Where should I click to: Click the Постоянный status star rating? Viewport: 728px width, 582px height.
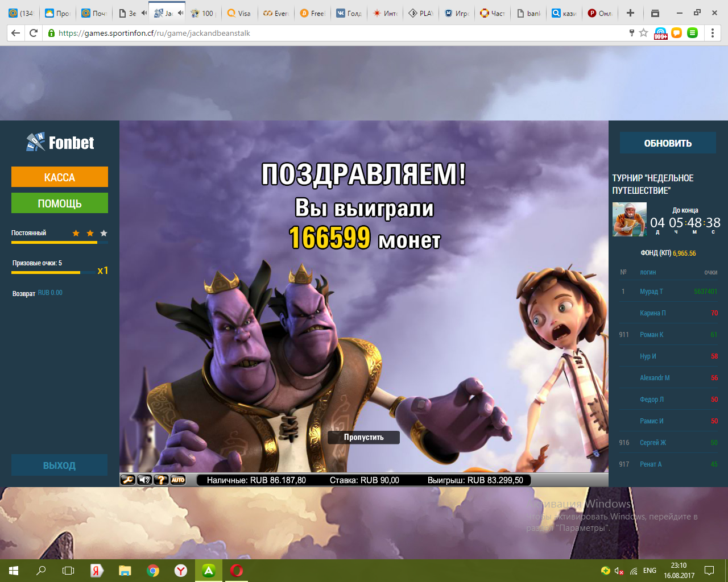click(x=90, y=233)
